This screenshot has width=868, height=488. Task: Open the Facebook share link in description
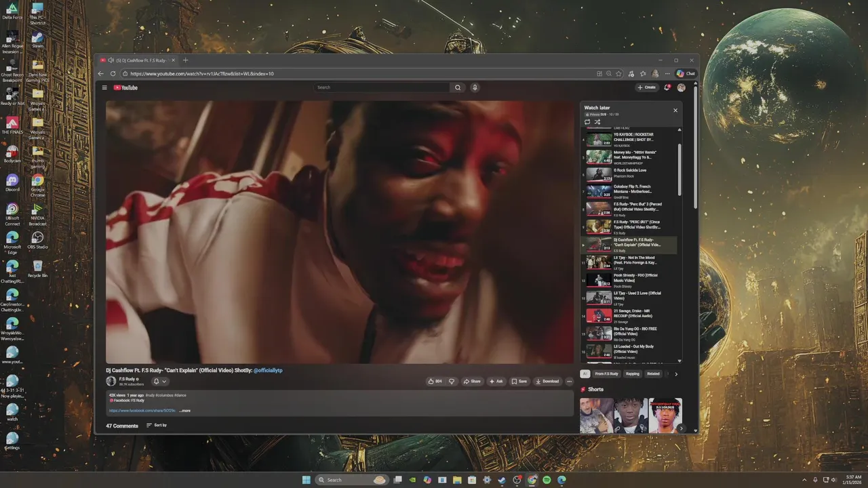pyautogui.click(x=142, y=411)
